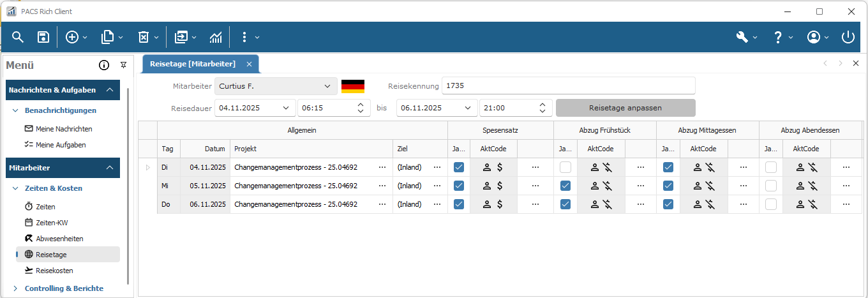The height and width of the screenshot is (298, 868).
Task: Uncheck Spesensatz checkbox for 05.11.2025
Action: point(459,186)
